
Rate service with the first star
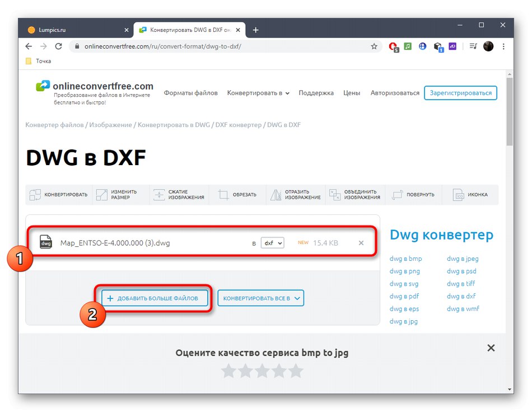coord(228,371)
